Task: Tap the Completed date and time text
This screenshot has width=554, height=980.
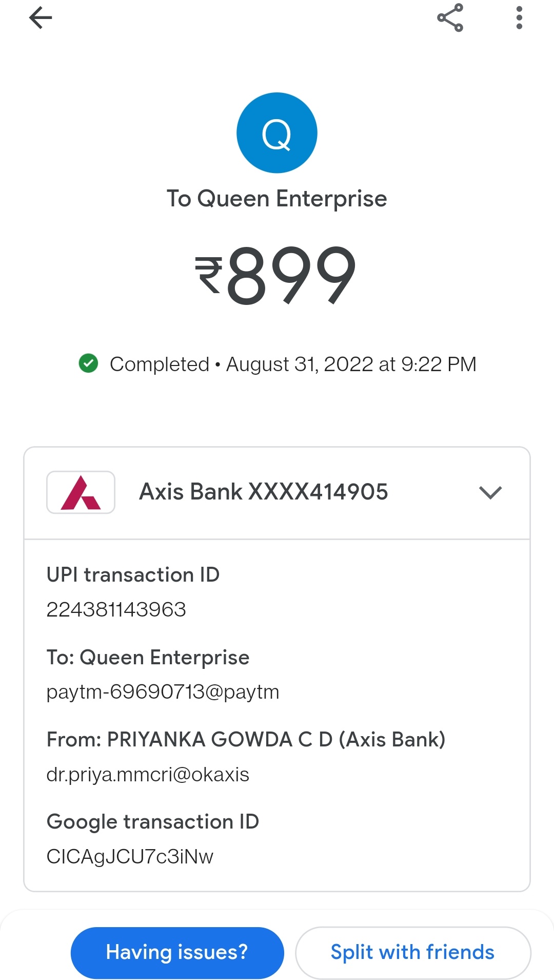Action: [292, 364]
